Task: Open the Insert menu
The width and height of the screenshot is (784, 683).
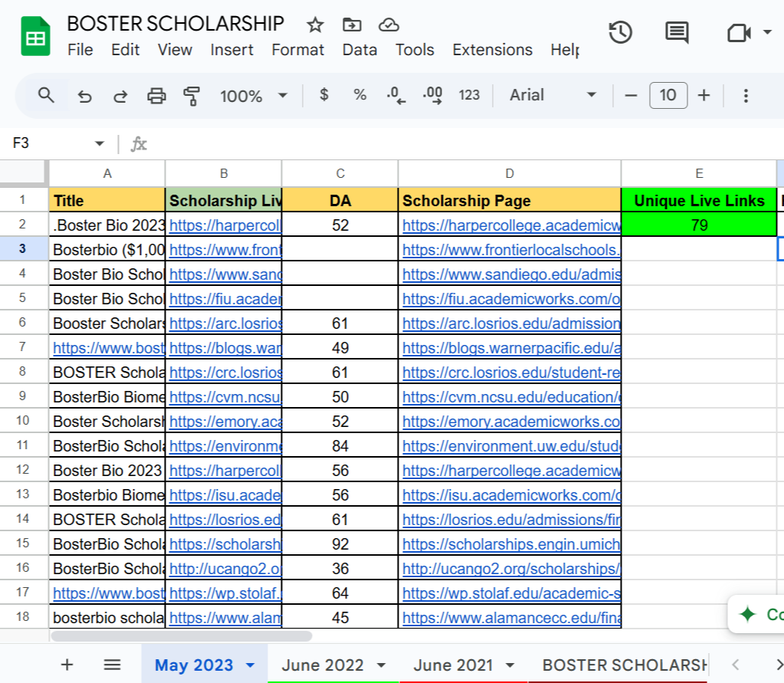Action: 231,50
